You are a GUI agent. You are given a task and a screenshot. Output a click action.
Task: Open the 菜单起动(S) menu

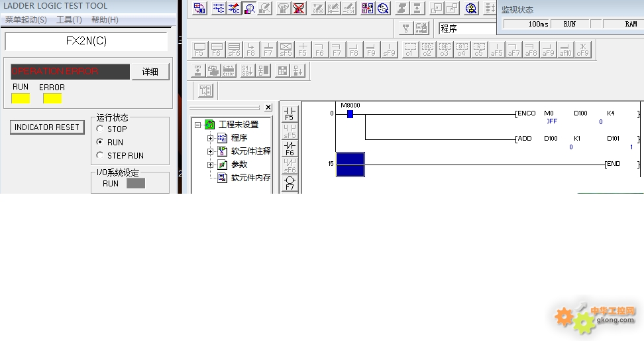pos(26,20)
